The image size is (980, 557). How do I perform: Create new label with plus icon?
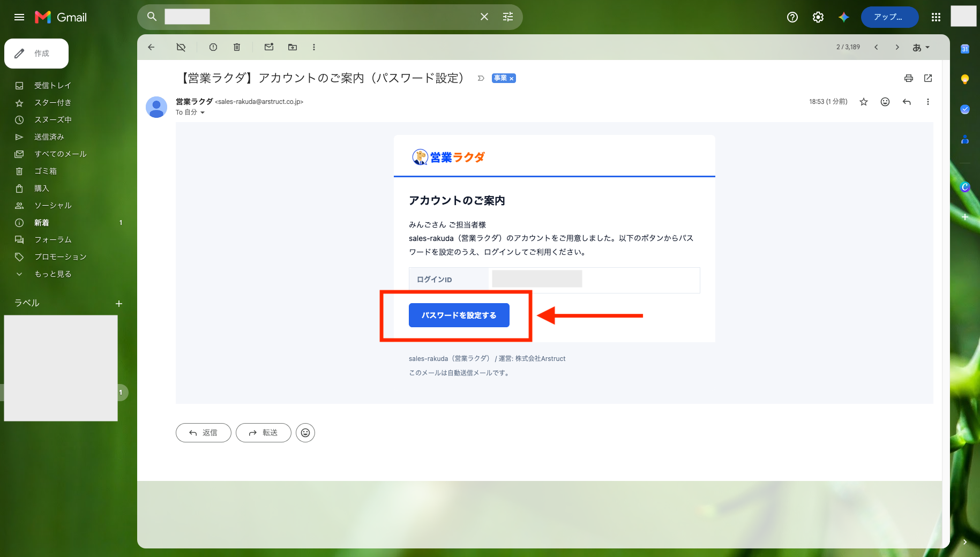(x=119, y=304)
